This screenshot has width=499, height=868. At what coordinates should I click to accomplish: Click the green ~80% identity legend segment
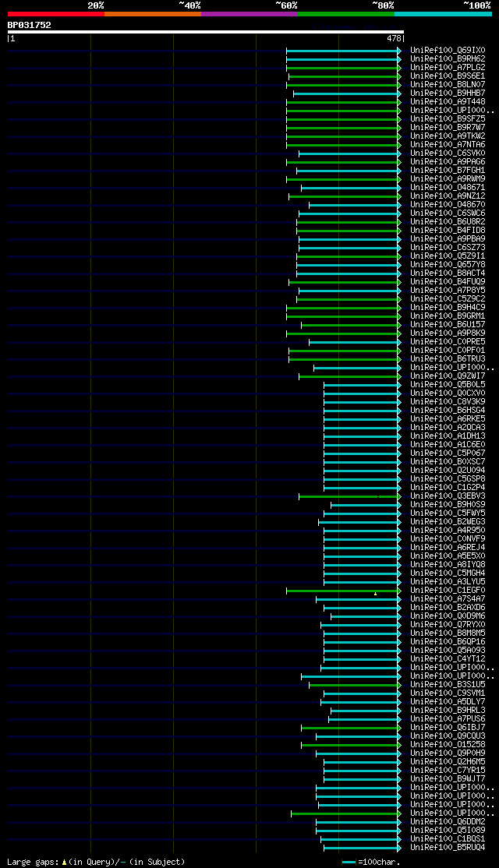(x=346, y=14)
